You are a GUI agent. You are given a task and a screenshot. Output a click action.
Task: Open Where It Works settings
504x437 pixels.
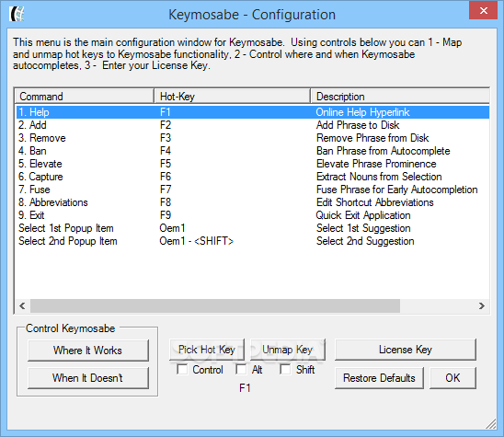[x=88, y=351]
